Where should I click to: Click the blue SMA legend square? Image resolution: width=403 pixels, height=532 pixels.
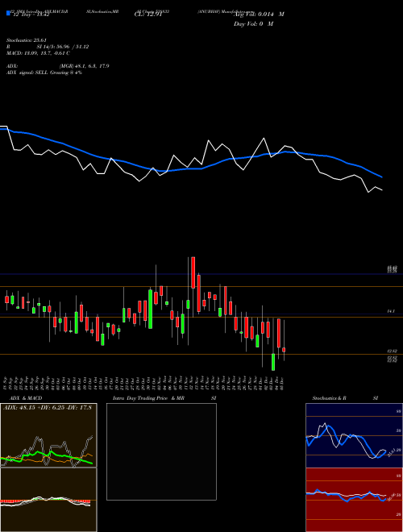pyautogui.click(x=9, y=13)
